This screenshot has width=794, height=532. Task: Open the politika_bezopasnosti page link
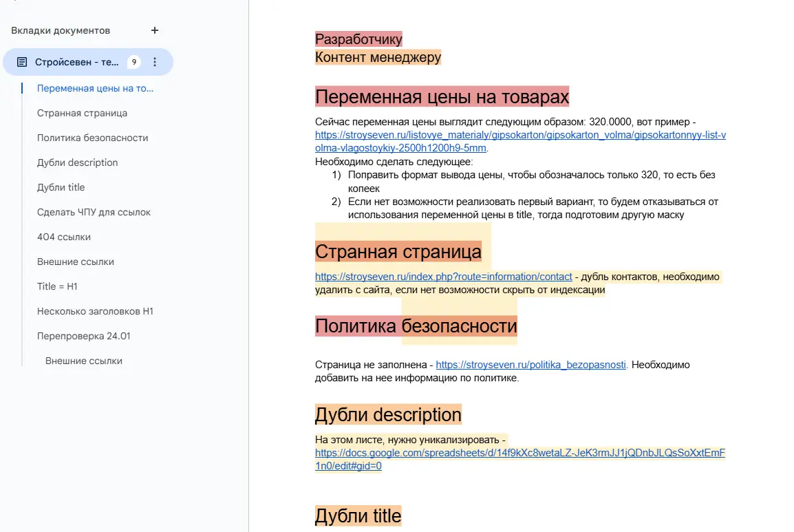coord(530,365)
